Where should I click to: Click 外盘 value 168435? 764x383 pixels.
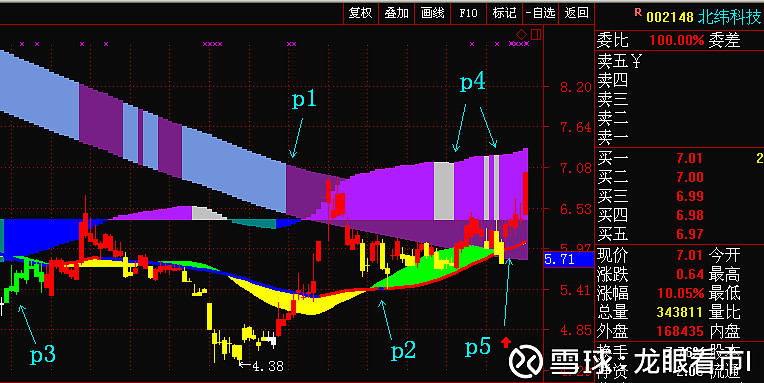click(x=680, y=331)
